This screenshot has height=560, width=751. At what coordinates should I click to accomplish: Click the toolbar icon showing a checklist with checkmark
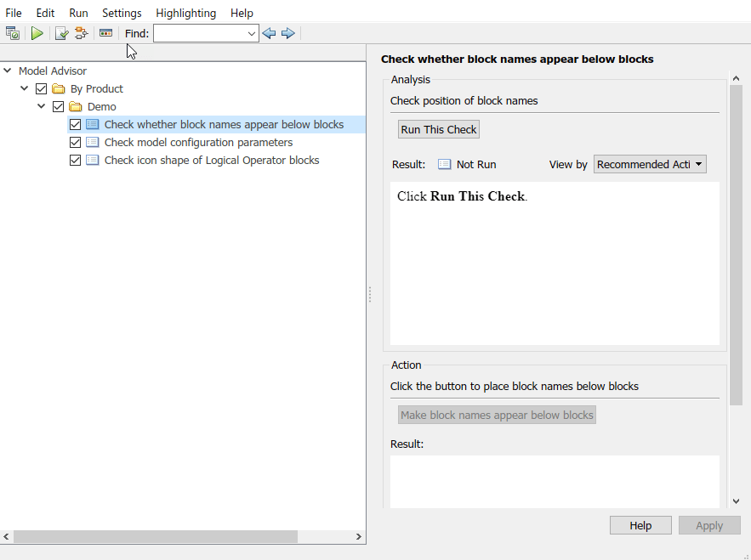tap(61, 33)
